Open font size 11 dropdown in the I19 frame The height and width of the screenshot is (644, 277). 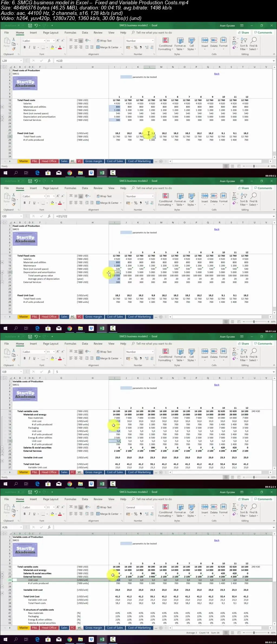click(x=54, y=352)
